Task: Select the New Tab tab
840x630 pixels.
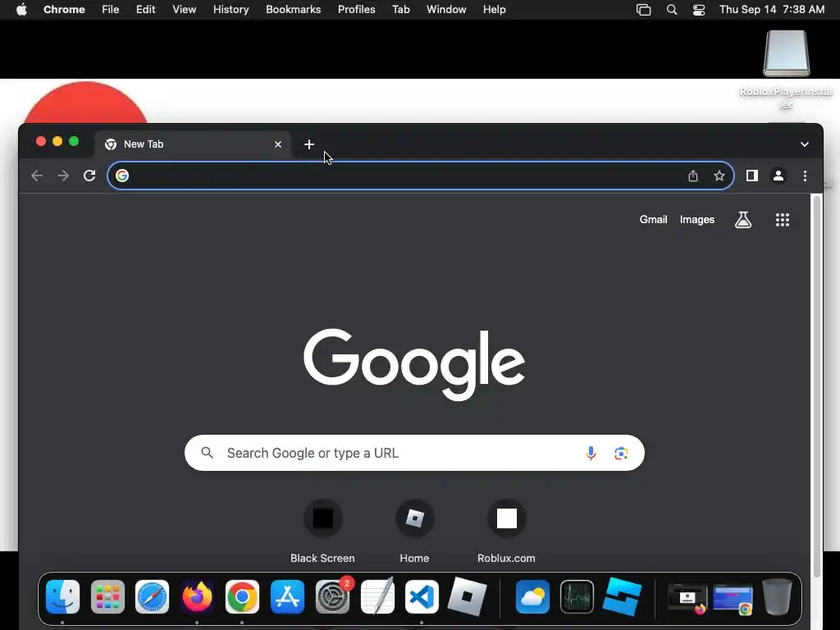Action: coord(194,144)
